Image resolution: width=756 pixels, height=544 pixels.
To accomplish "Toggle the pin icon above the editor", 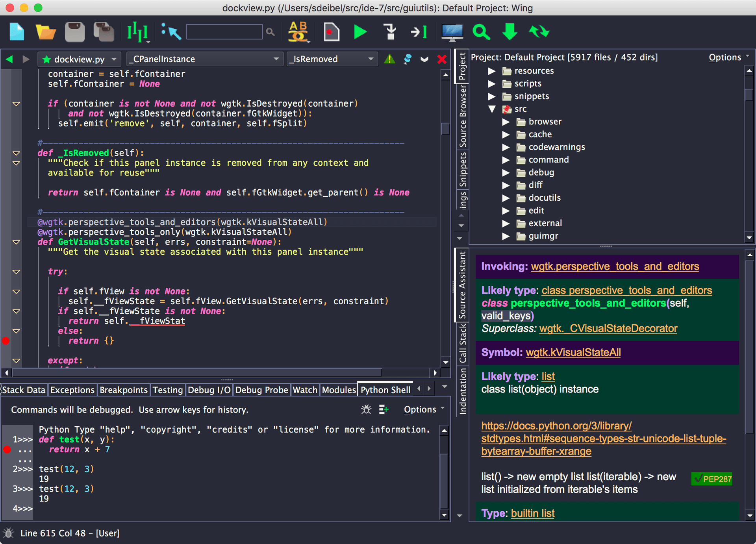I will [x=407, y=59].
